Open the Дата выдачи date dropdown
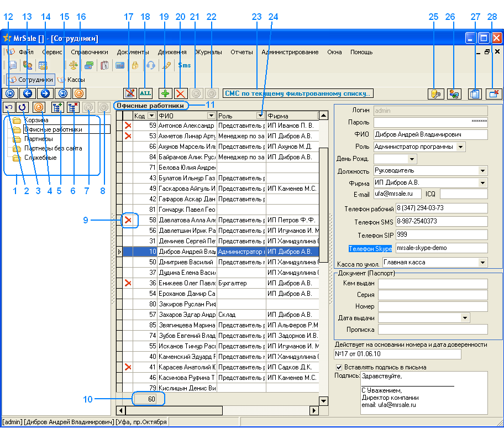 click(465, 318)
